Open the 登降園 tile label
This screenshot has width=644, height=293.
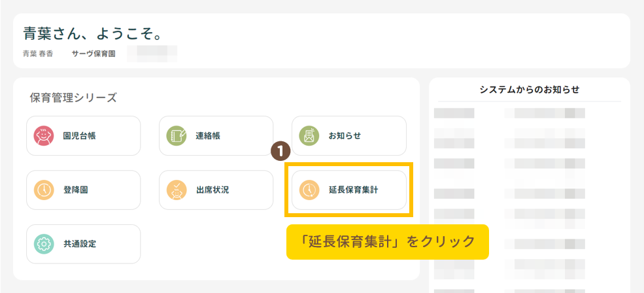point(75,190)
